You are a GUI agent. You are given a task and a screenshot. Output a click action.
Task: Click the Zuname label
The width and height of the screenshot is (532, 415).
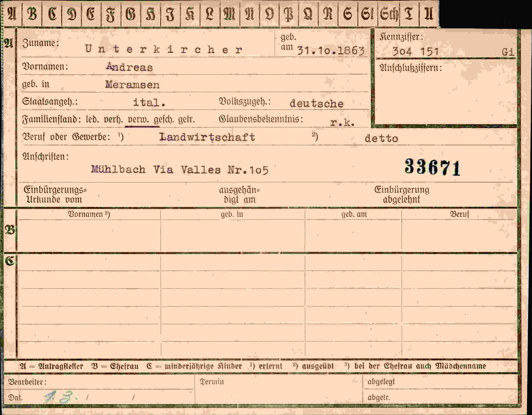click(41, 43)
